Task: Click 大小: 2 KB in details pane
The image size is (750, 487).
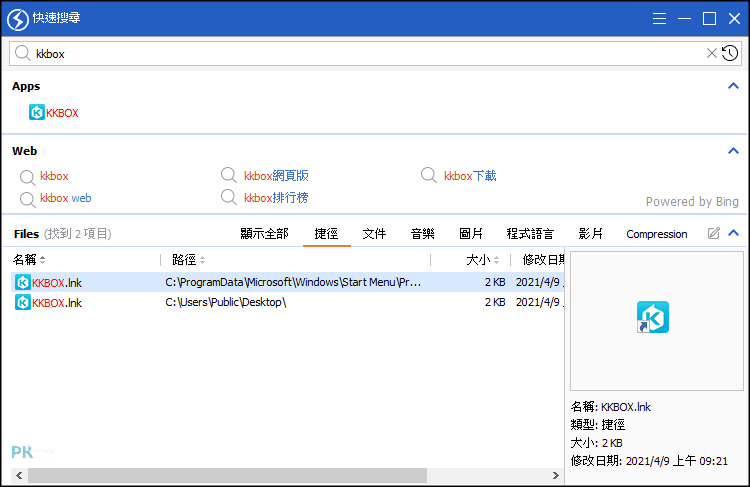Action: tap(596, 443)
